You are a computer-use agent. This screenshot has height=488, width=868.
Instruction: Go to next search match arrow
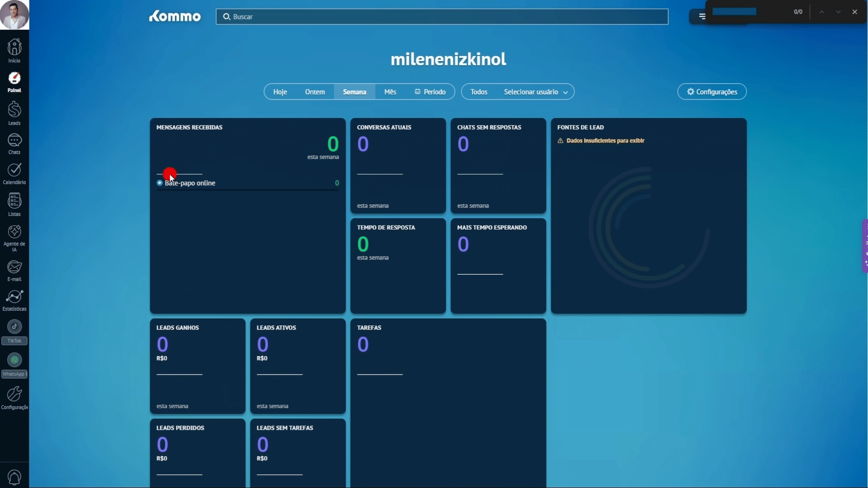point(838,12)
